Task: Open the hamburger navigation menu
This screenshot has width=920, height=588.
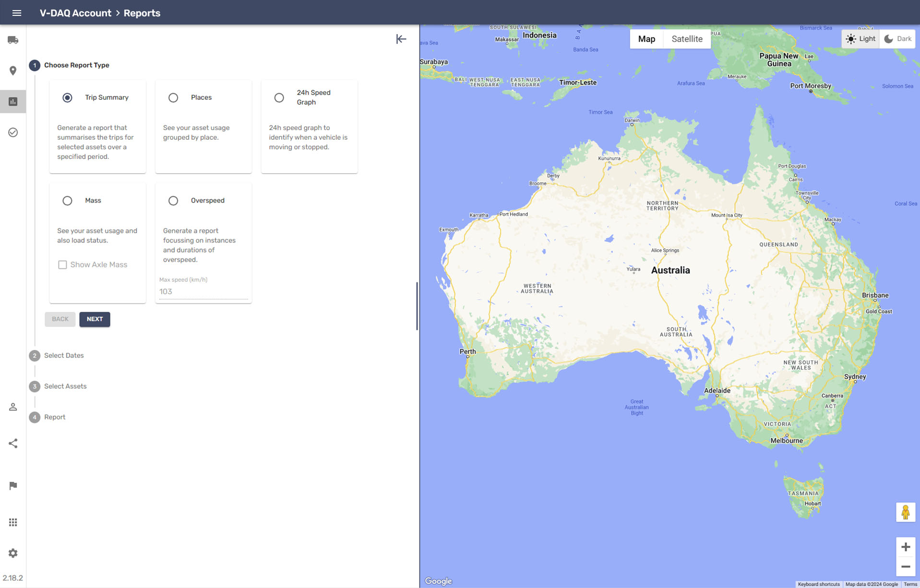Action: click(17, 13)
